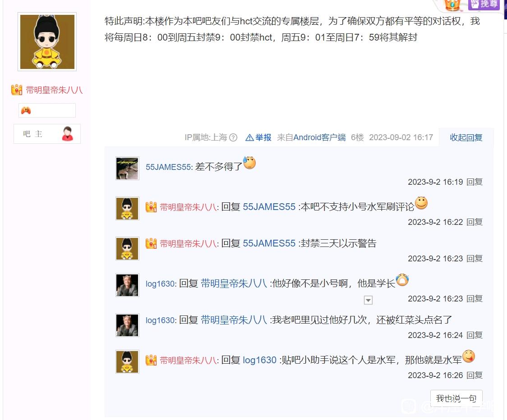Click the red moderator figure icon
Viewport: 507px width, 420px height.
(67, 134)
